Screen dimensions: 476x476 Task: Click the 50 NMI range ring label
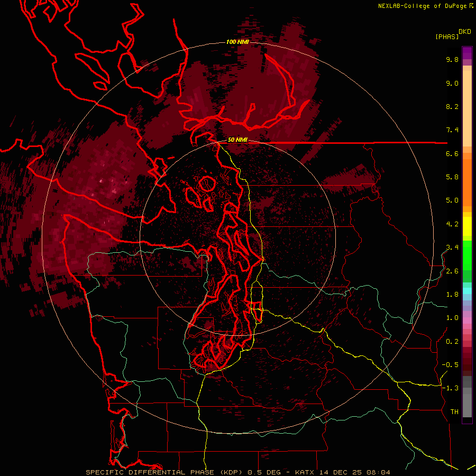click(237, 140)
